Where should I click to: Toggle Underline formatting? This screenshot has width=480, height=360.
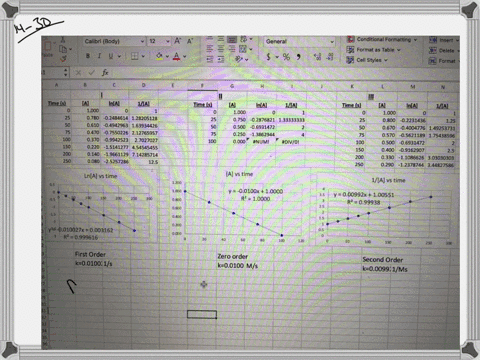click(x=111, y=56)
